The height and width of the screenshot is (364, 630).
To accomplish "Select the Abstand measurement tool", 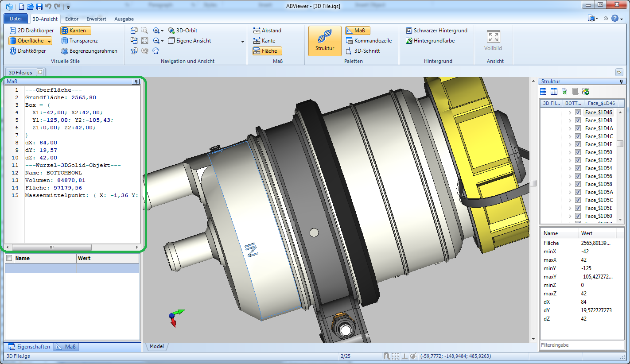I will tap(267, 31).
